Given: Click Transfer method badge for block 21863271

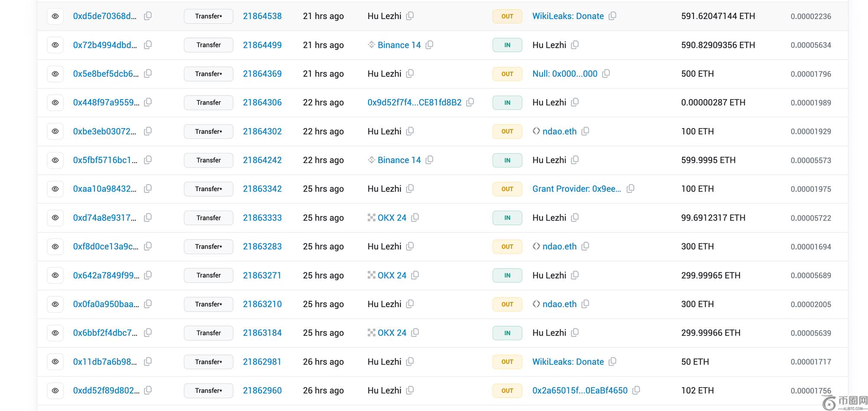Looking at the screenshot, I should (x=208, y=275).
